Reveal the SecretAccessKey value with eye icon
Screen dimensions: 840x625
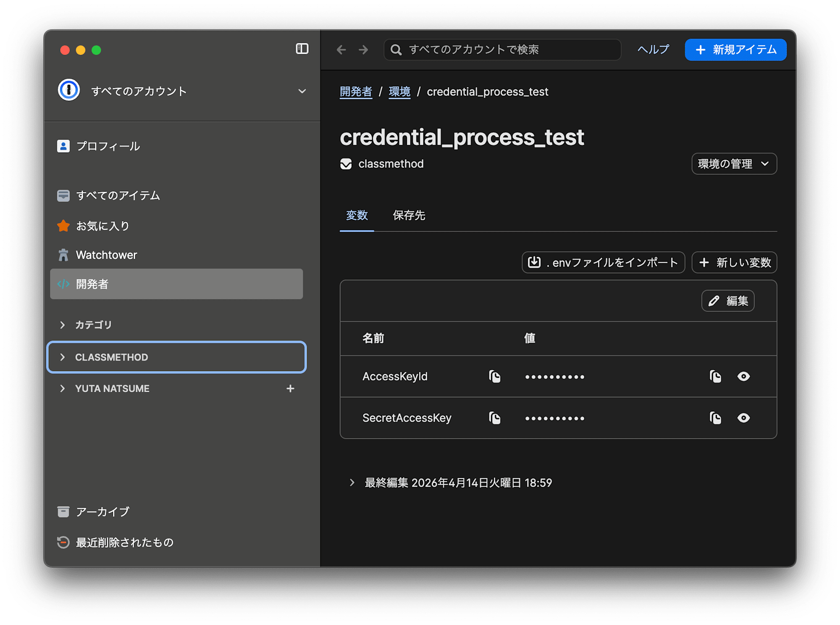[x=743, y=418]
